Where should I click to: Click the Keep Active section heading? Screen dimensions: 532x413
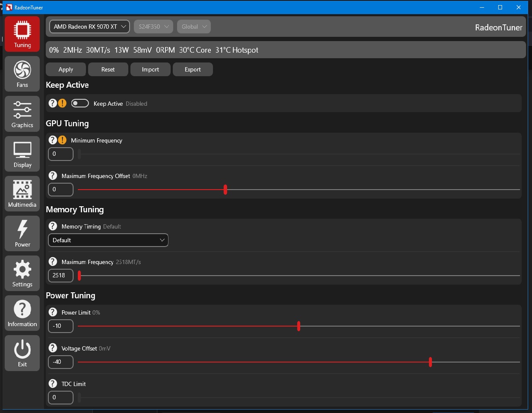[67, 85]
